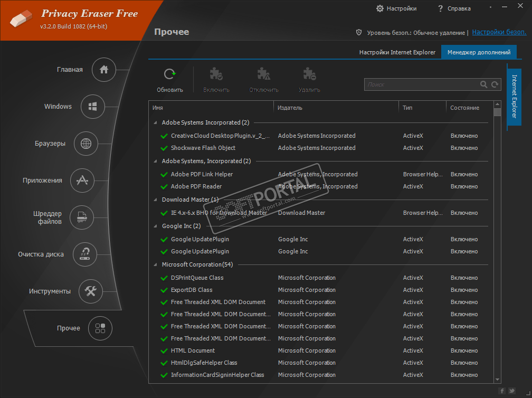This screenshot has width=532, height=398.
Task: Select InformationCardSigninHelper Class row
Action: pos(321,375)
